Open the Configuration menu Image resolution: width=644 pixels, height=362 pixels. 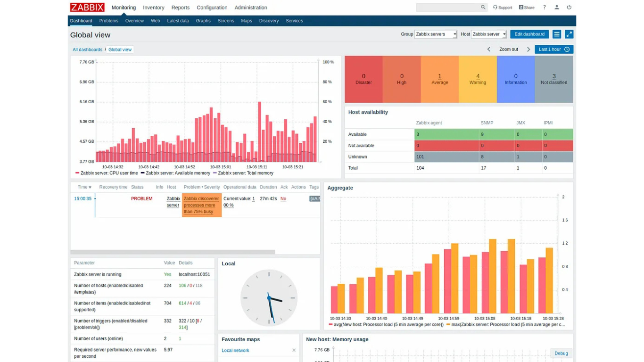click(x=212, y=8)
